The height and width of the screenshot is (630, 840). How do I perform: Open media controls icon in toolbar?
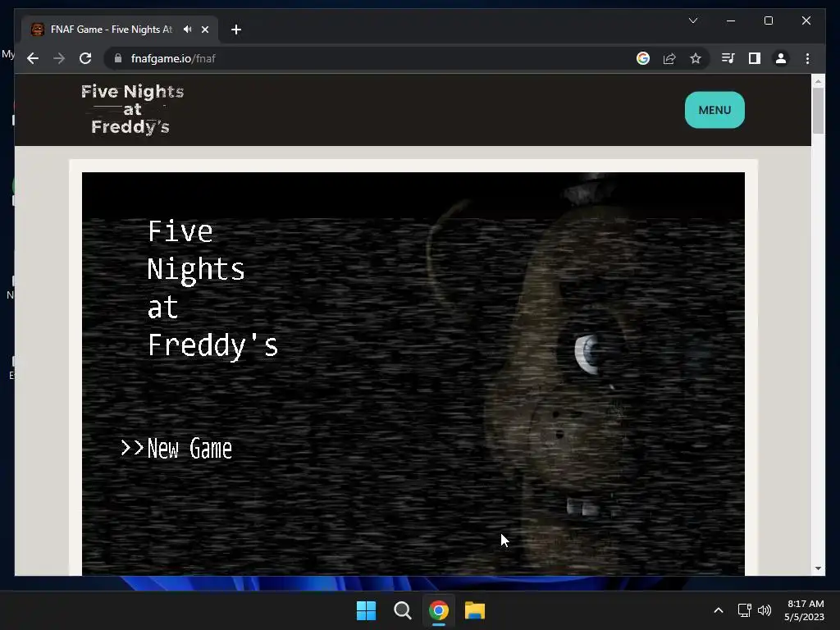[728, 58]
